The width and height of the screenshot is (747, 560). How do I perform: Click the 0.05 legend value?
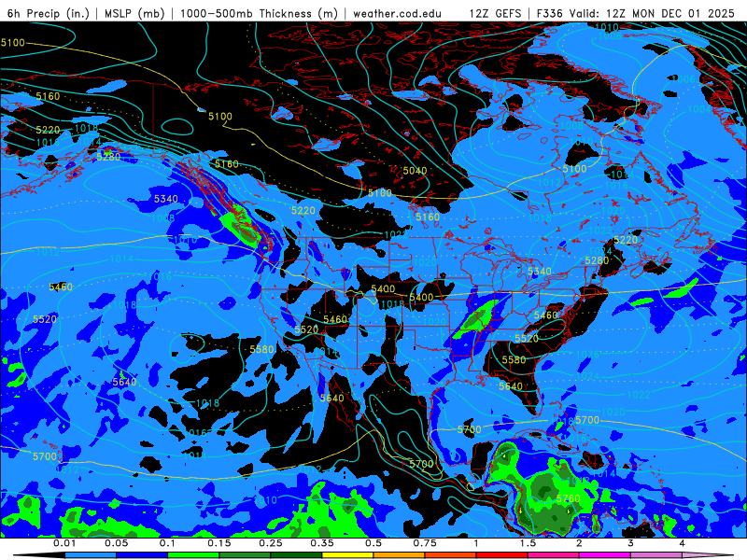(x=116, y=543)
